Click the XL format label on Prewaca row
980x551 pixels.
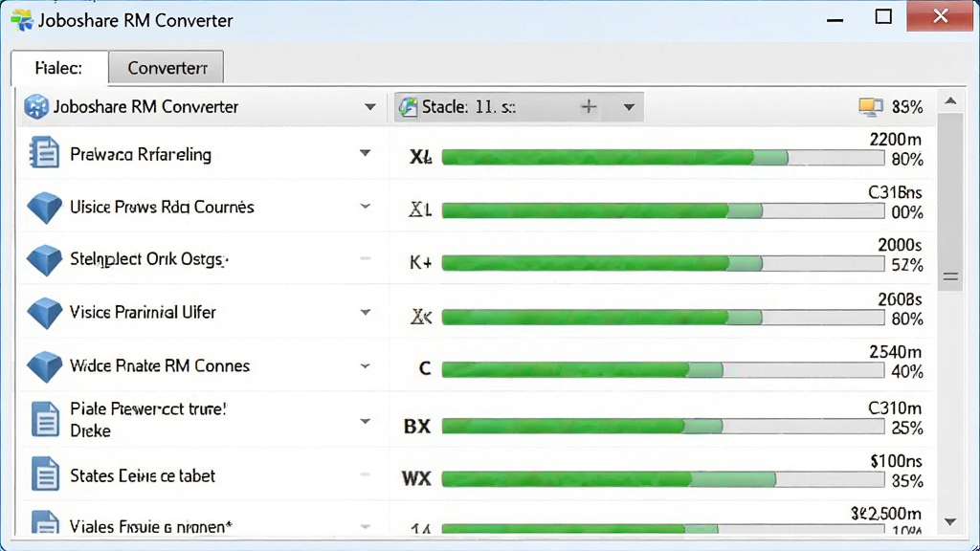(421, 156)
